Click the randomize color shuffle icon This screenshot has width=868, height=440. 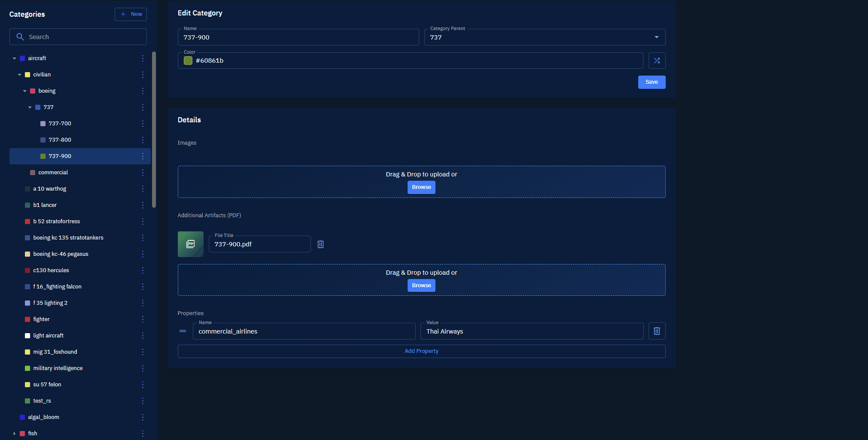(657, 61)
